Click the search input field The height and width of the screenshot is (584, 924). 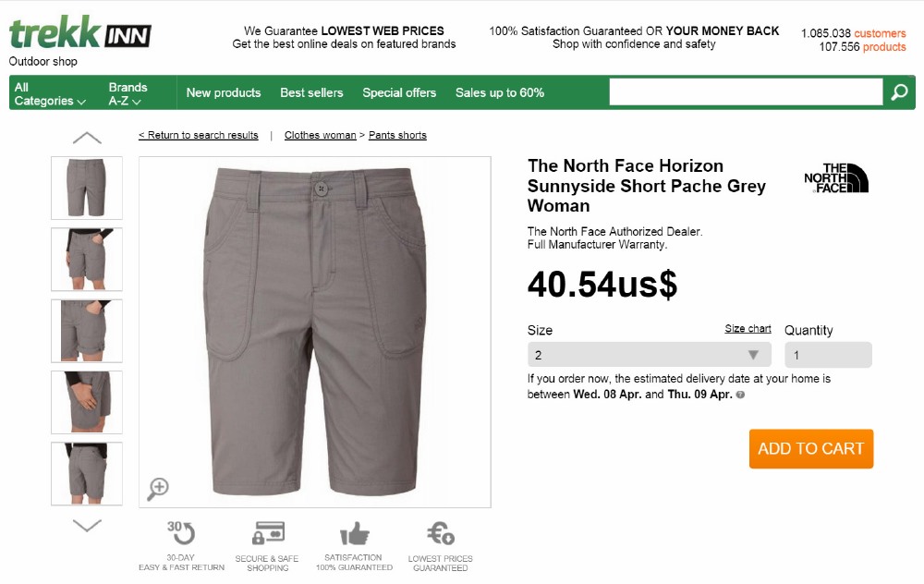coord(746,92)
